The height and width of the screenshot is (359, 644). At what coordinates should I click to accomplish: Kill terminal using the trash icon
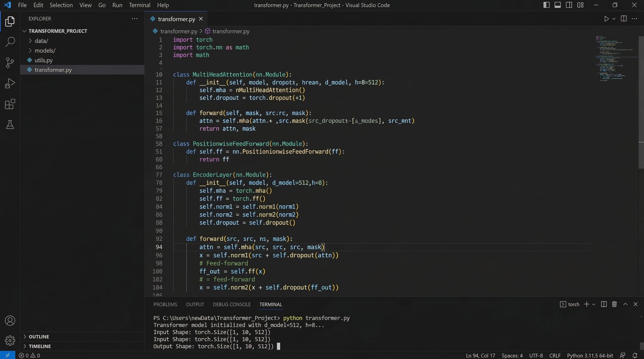tap(614, 304)
